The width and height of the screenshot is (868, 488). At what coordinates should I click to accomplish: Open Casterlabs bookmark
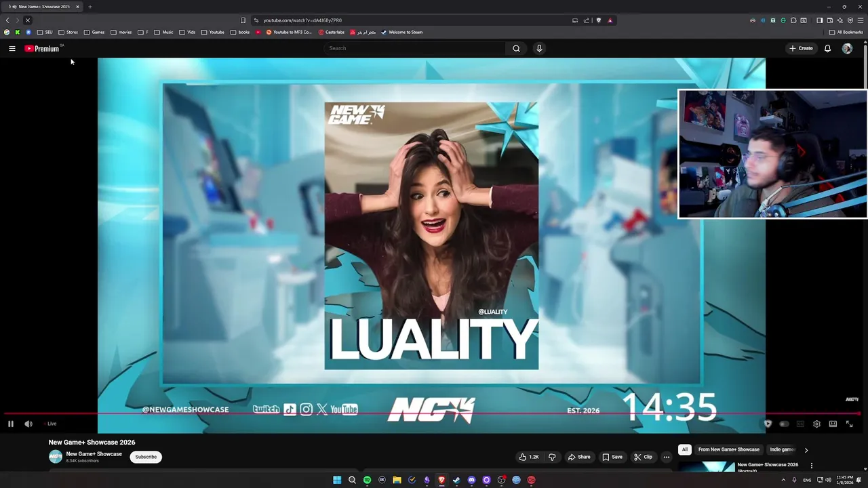click(x=332, y=32)
